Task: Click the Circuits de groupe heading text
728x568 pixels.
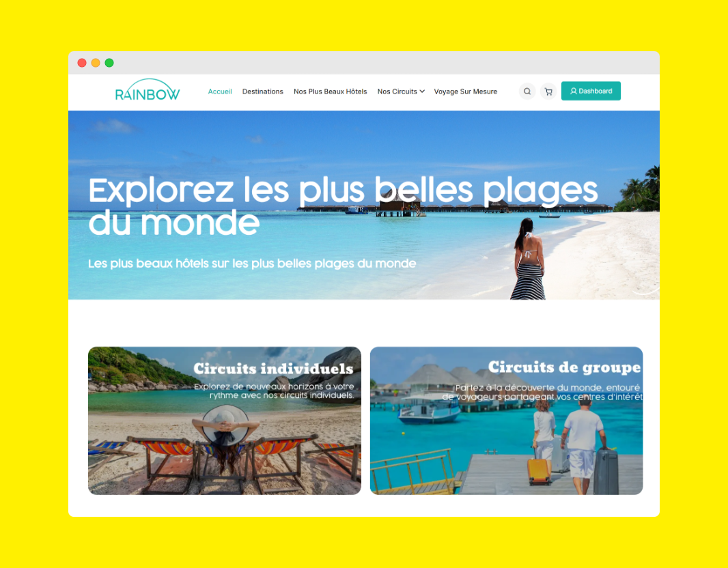Action: [565, 367]
